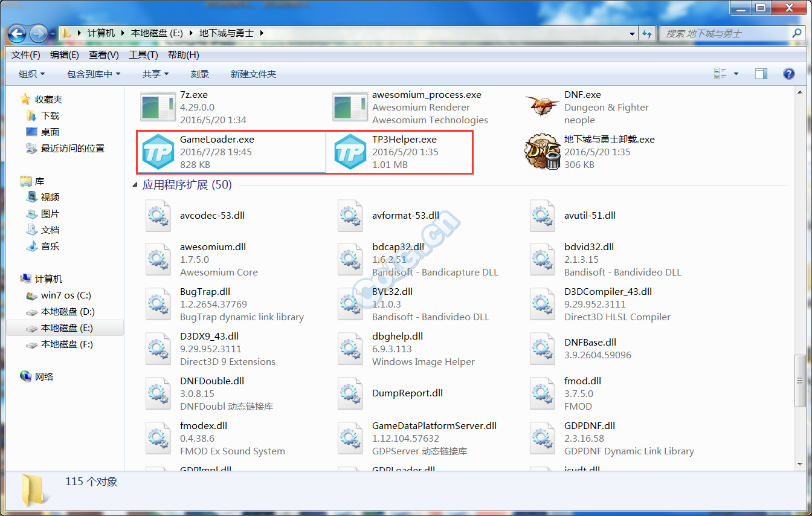Select the GDPDNF.dll file icon
This screenshot has width=812, height=516.
pos(543,438)
